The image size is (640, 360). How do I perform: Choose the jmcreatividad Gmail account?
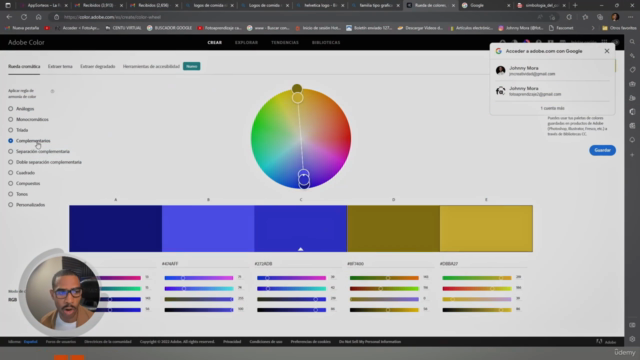pyautogui.click(x=552, y=71)
